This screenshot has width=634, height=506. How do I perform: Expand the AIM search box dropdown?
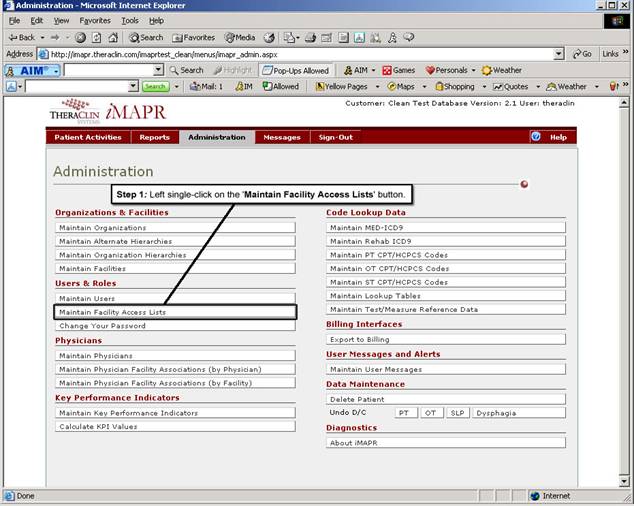pos(158,70)
